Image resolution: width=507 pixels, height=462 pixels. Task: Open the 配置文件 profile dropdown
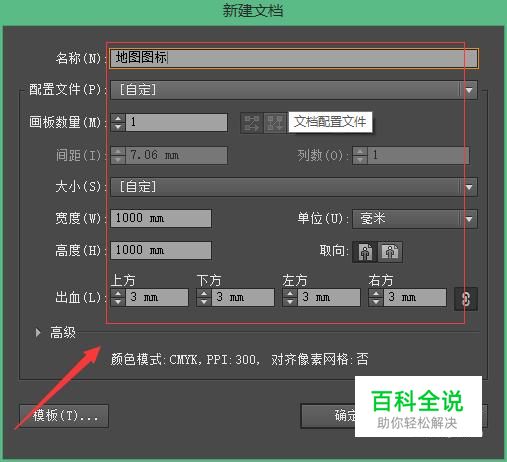click(x=294, y=90)
